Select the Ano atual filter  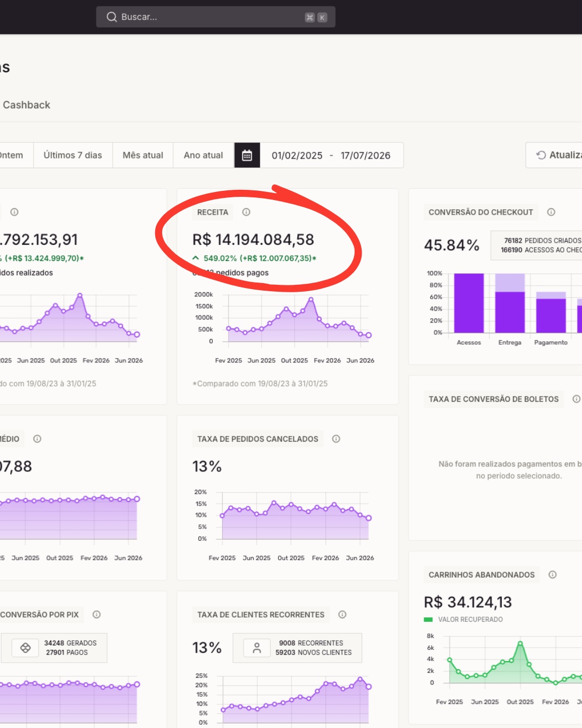203,155
